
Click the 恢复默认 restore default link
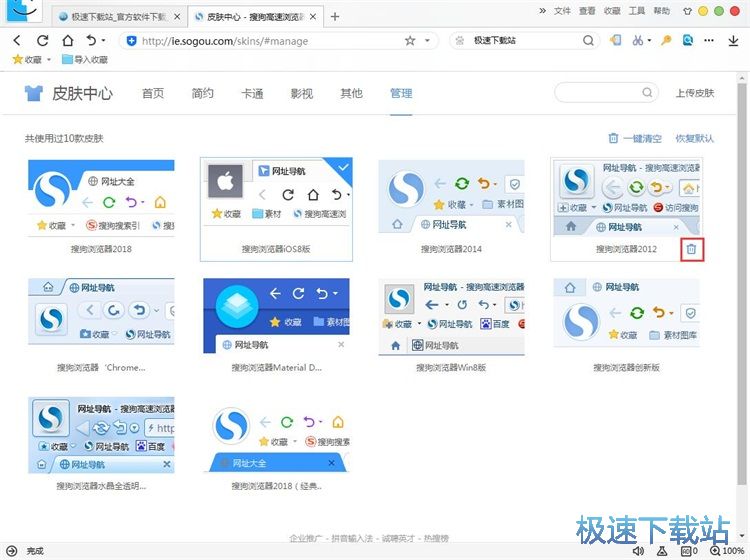[x=694, y=138]
